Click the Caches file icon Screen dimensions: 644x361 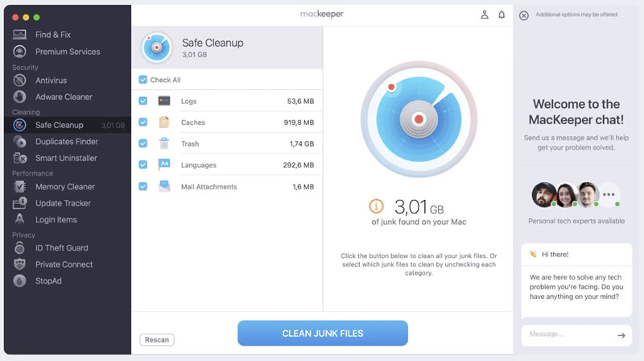[x=164, y=122]
